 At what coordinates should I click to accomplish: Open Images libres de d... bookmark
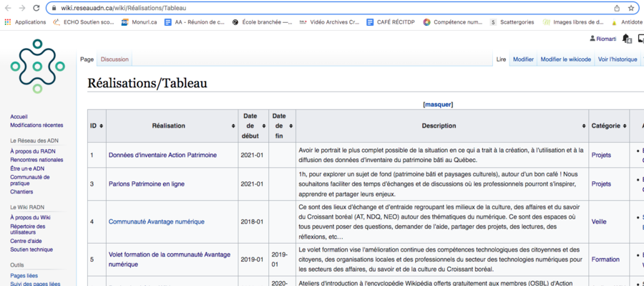(x=573, y=22)
